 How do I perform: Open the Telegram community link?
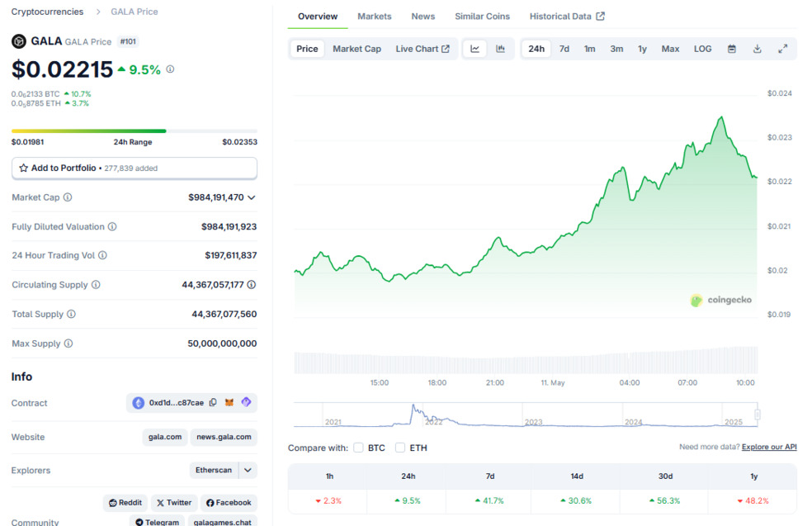pos(157,521)
